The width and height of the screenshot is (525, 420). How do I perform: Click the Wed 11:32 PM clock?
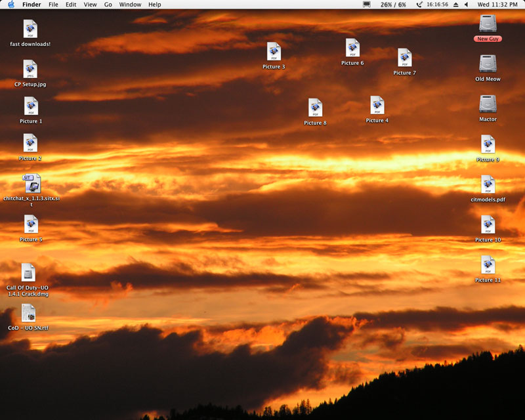tap(497, 5)
